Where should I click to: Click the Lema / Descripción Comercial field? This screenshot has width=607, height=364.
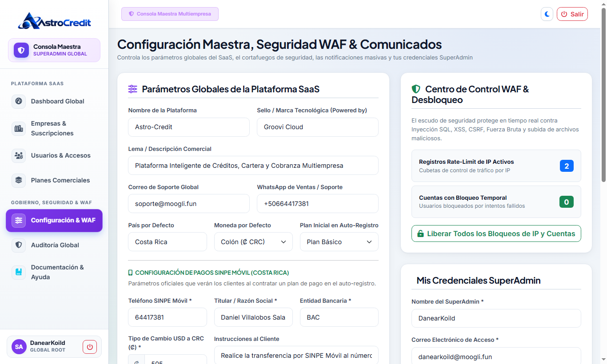(x=253, y=166)
